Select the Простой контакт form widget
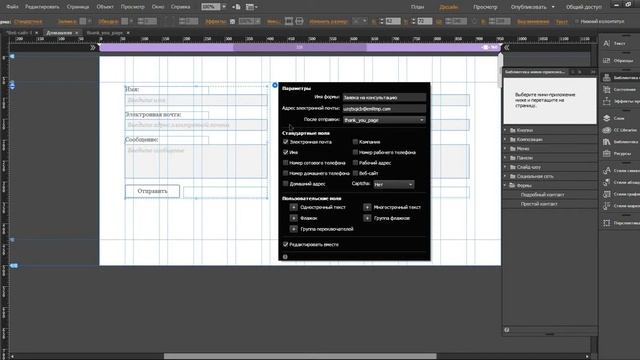640x360 pixels. tap(539, 204)
